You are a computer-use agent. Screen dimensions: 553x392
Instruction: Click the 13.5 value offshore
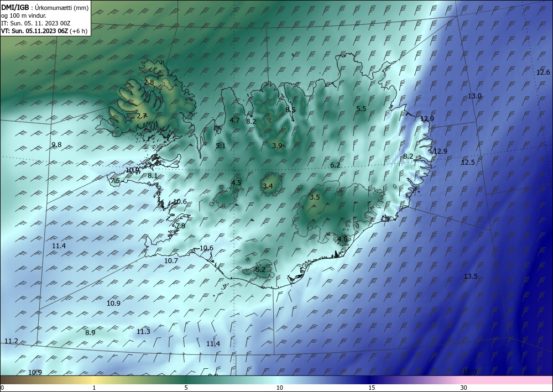point(471,276)
